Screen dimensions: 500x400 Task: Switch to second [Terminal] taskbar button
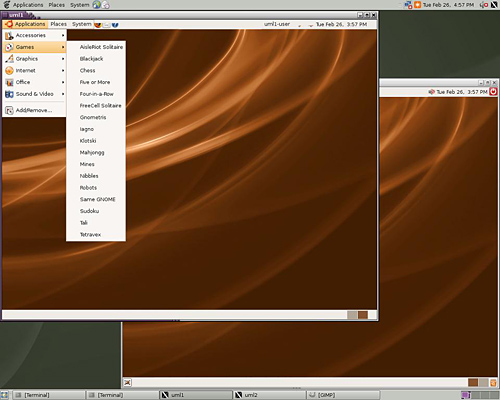coord(122,395)
